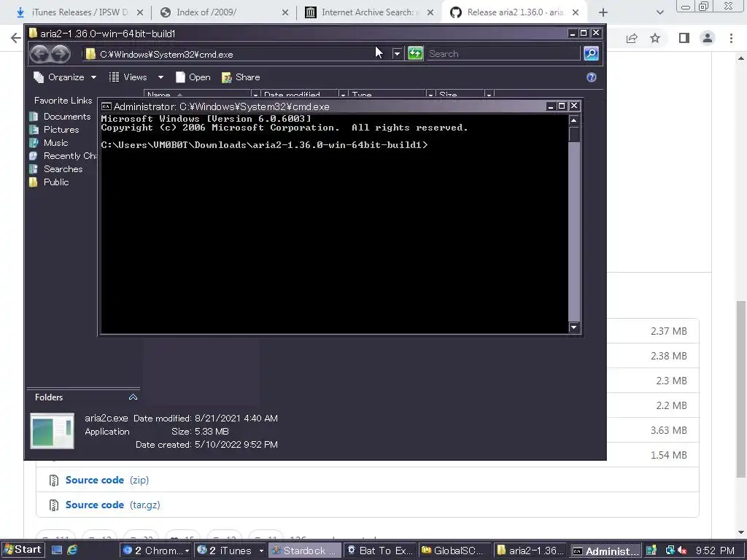Click the aria2c.exe preview thumbnail
This screenshot has height=560, width=747.
point(52,431)
